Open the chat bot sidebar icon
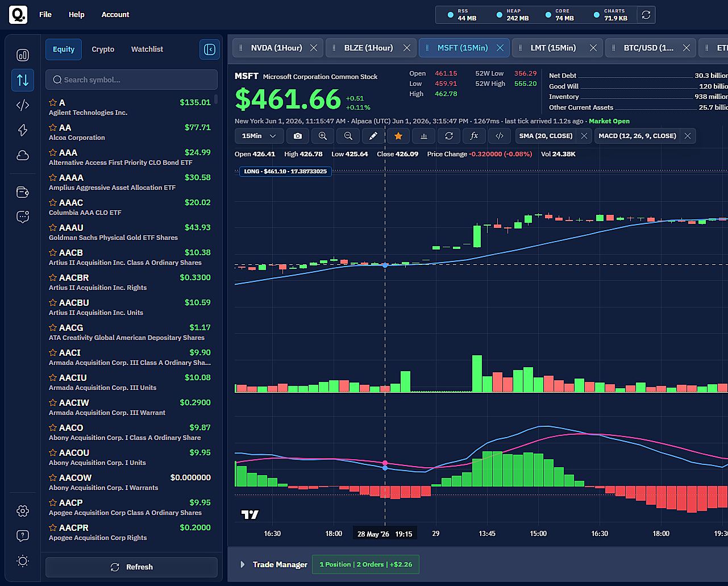 23,217
